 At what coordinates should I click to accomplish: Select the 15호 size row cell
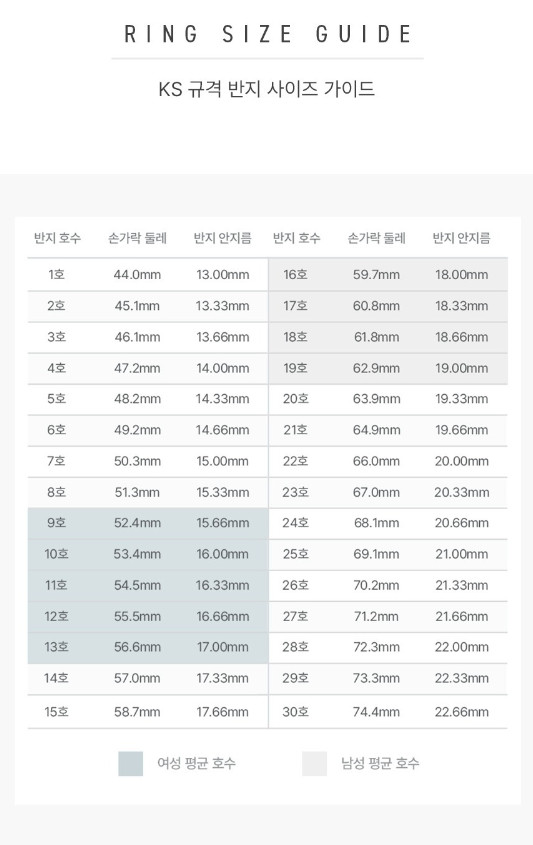[57, 712]
